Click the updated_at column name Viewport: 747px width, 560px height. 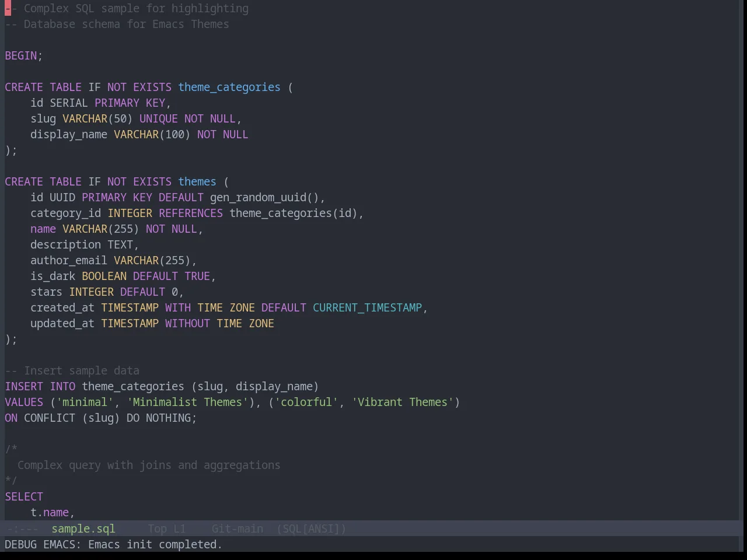[x=62, y=323]
